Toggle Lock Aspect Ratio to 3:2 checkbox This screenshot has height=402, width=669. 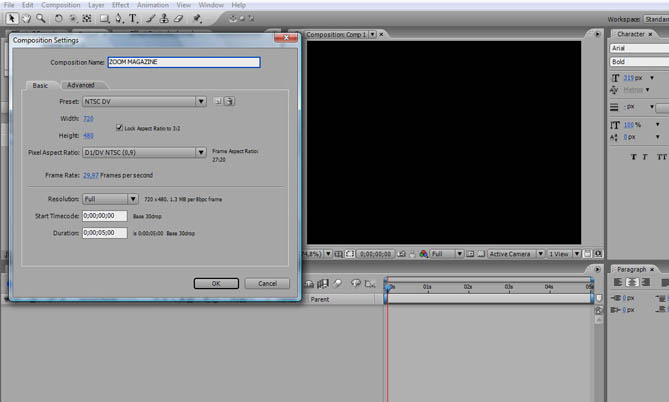click(118, 128)
